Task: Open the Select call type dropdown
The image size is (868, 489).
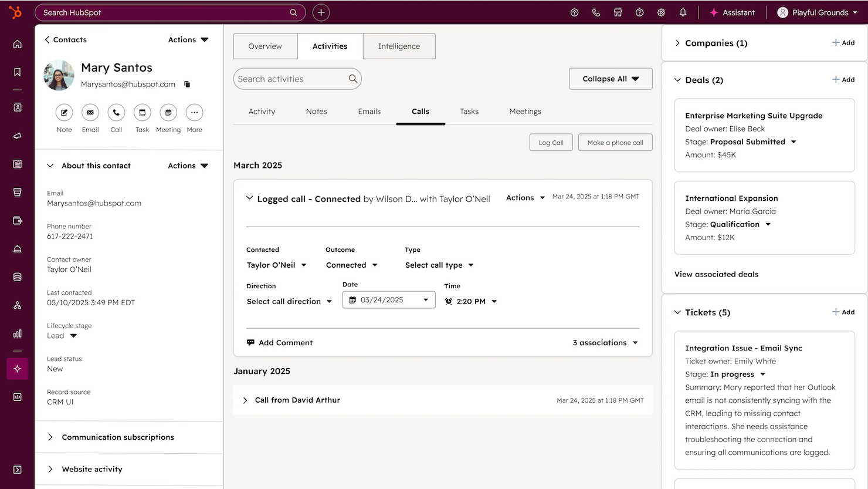Action: coord(438,265)
